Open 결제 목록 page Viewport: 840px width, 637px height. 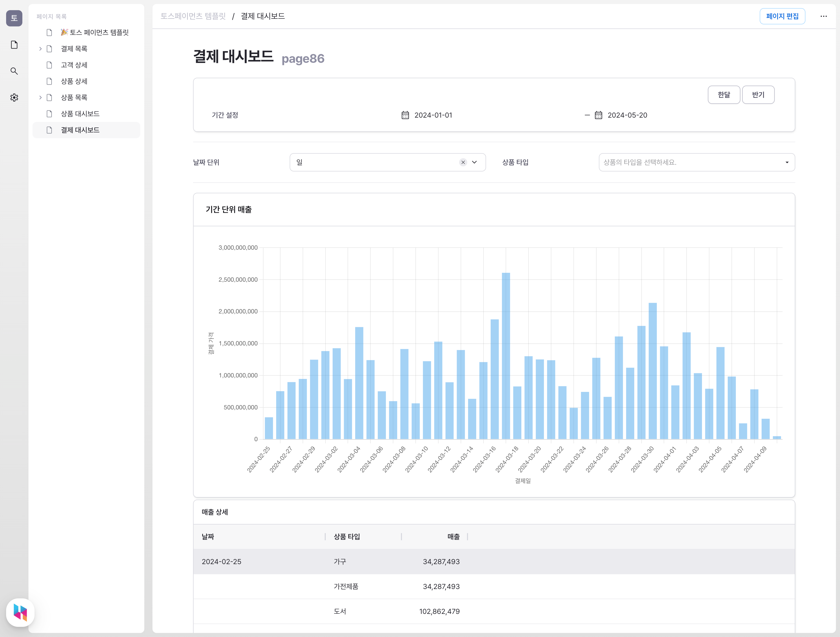point(74,49)
